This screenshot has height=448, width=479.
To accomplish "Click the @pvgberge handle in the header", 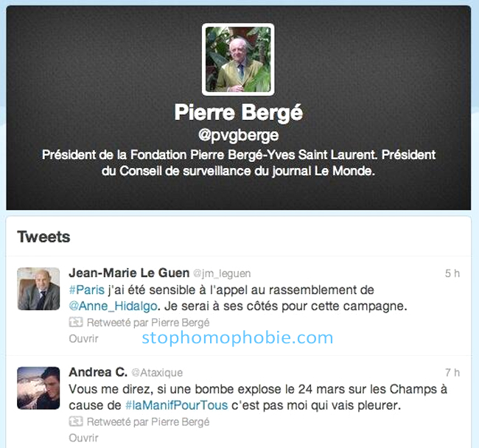I will point(238,136).
